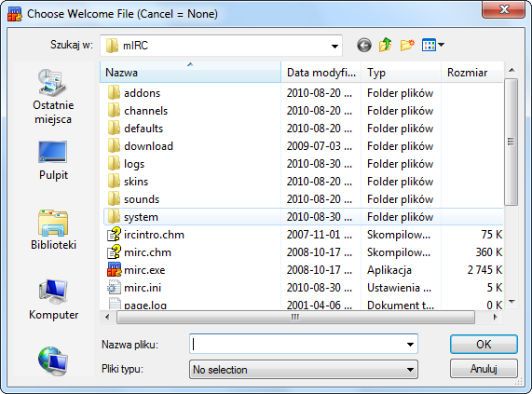Confirm with the OK button
Image resolution: width=532 pixels, height=394 pixels.
484,344
